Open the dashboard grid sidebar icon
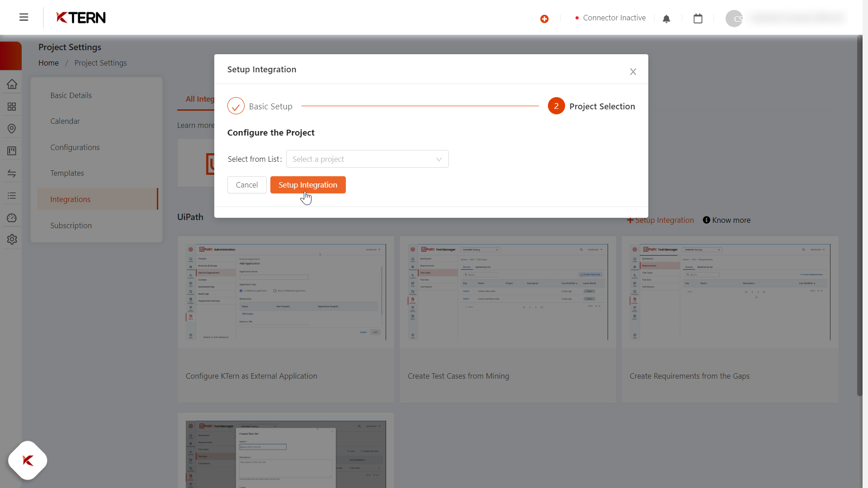 point(12,107)
